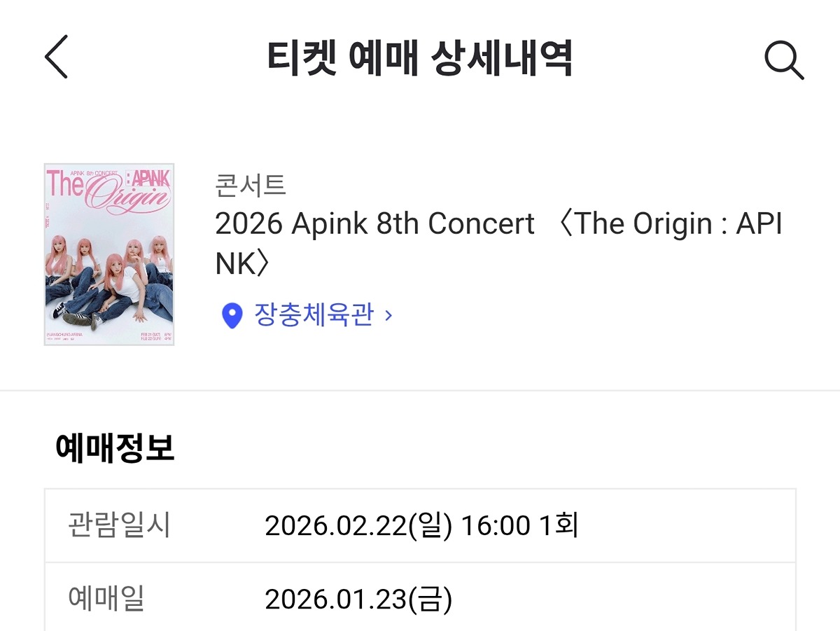Open the Apink concert poster thumbnail
Viewport: 840px width, 631px height.
(108, 254)
